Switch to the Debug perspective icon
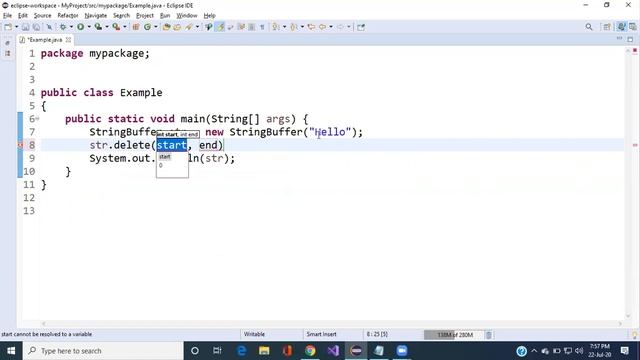Image resolution: width=640 pixels, height=360 pixels. [x=633, y=27]
